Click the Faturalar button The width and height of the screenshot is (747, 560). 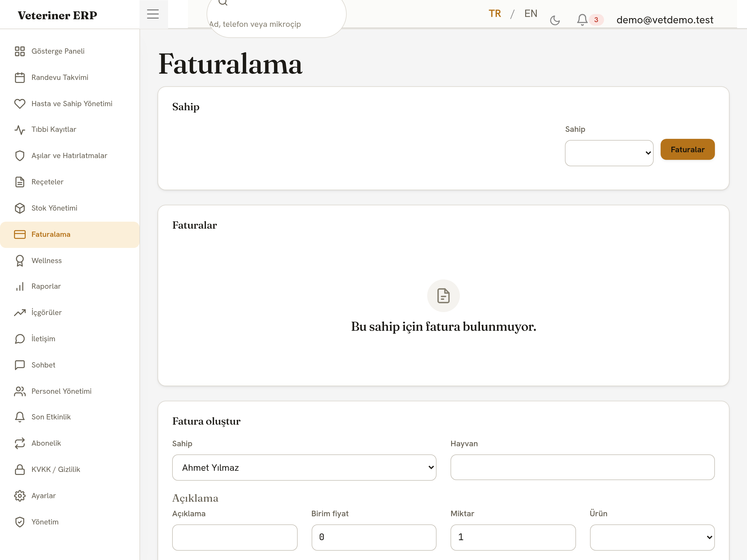[x=687, y=150]
